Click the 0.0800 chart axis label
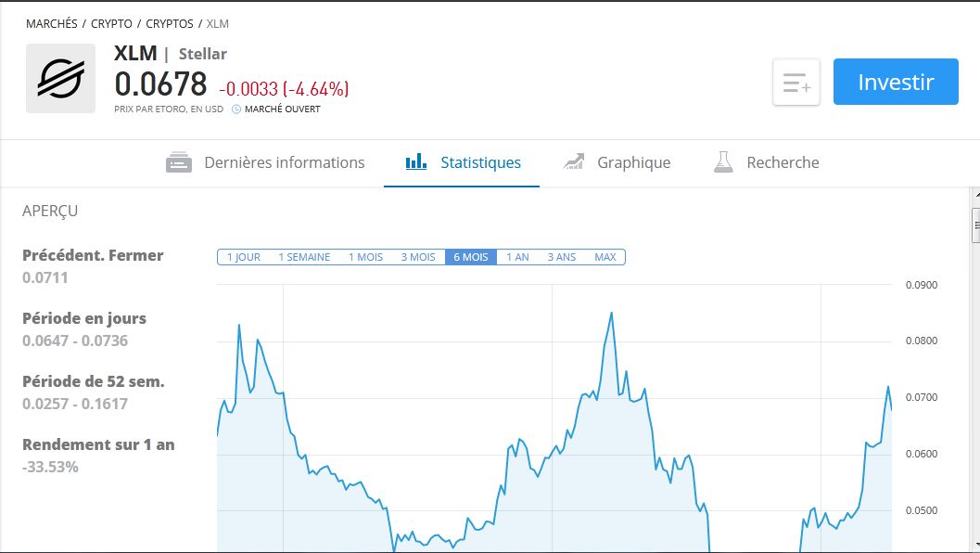This screenshot has height=553, width=980. tap(922, 341)
